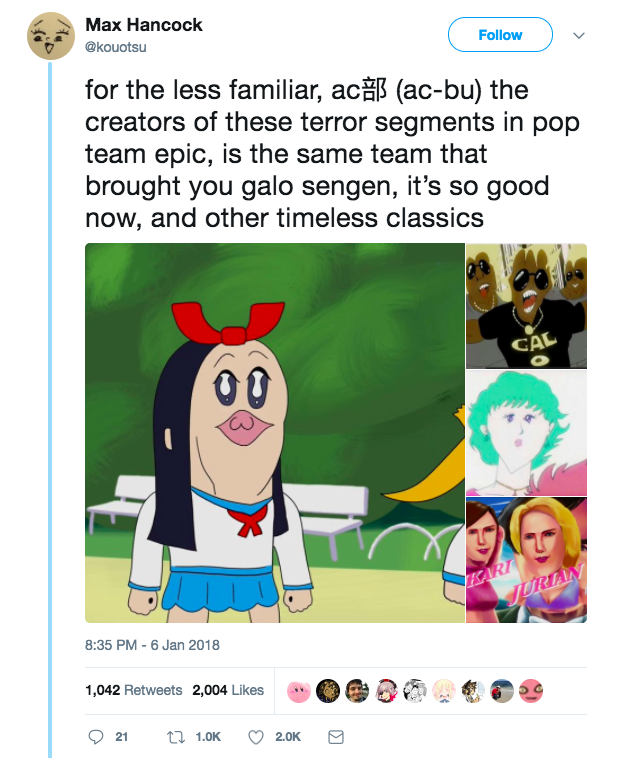View the 1,042 Retweets list
622x758 pixels.
134,690
